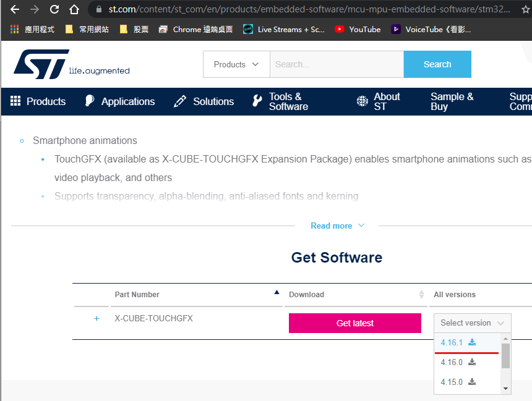Click the Products grid icon in navbar
This screenshot has width=532, height=401.
coord(15,101)
